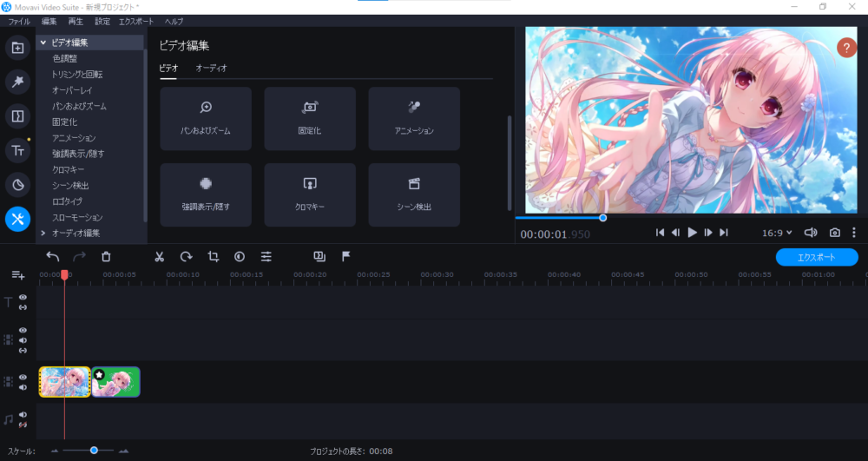
Task: Open the file import sidebar icon
Action: pos(17,48)
